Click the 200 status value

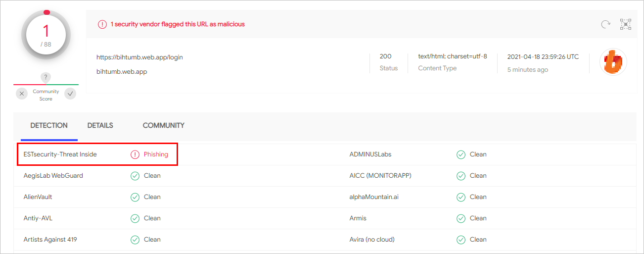point(385,56)
